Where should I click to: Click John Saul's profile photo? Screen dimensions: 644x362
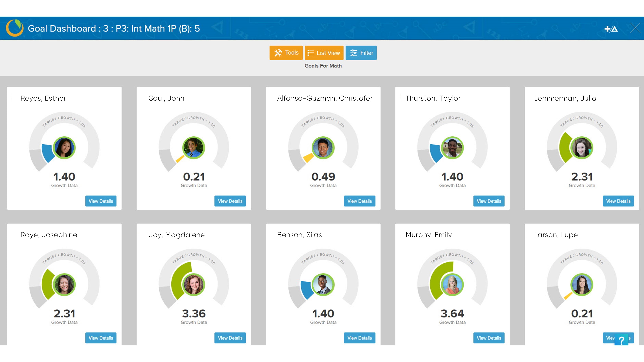(194, 148)
